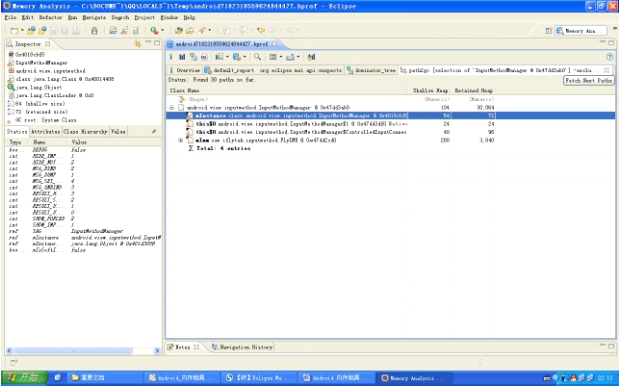The height and width of the screenshot is (386, 619).
Task: Click the Calculate Retained Size icon
Action: coord(311,57)
